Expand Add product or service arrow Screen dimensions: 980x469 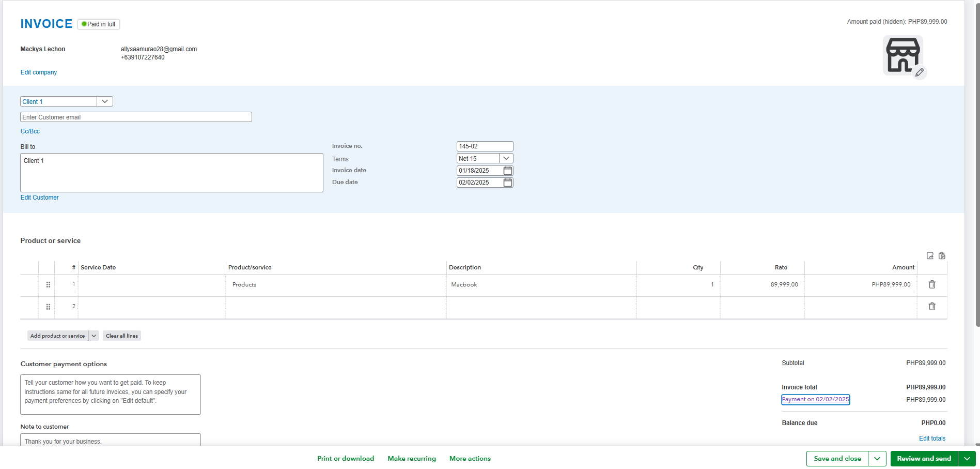pos(94,336)
